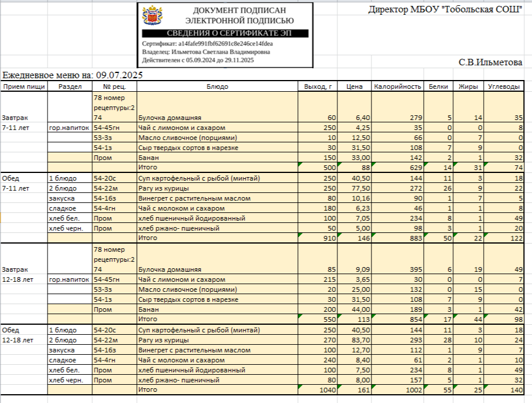Click price '8,00' for rye-wheat bread
The width and height of the screenshot is (532, 403).
point(354,380)
